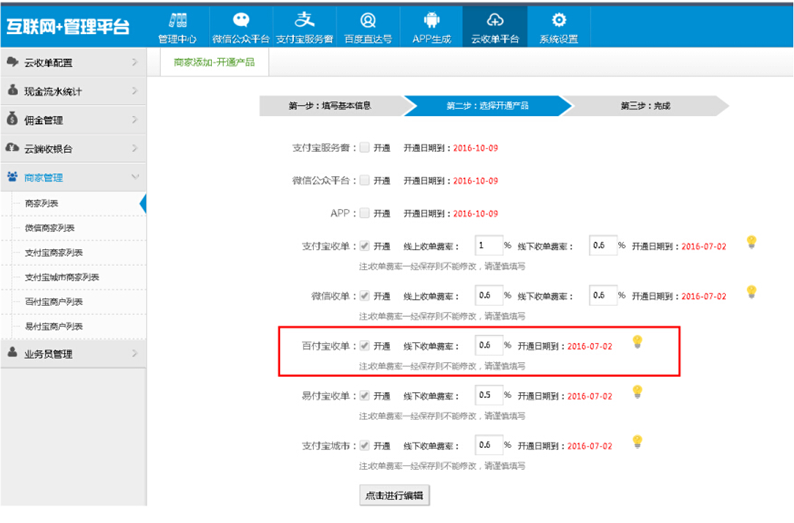Viewport: 794px width, 523px height.
Task: Toggle the 百付宝收单 开通 checkbox
Action: click(365, 346)
